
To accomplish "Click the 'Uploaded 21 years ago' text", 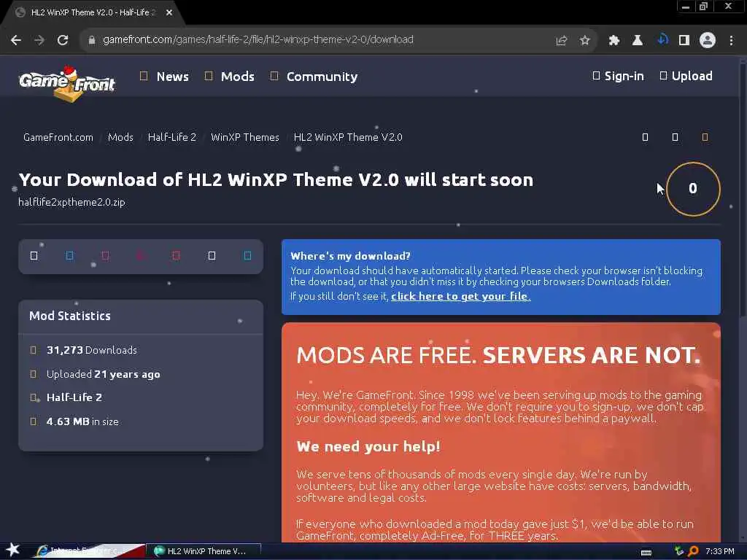I will 104,374.
